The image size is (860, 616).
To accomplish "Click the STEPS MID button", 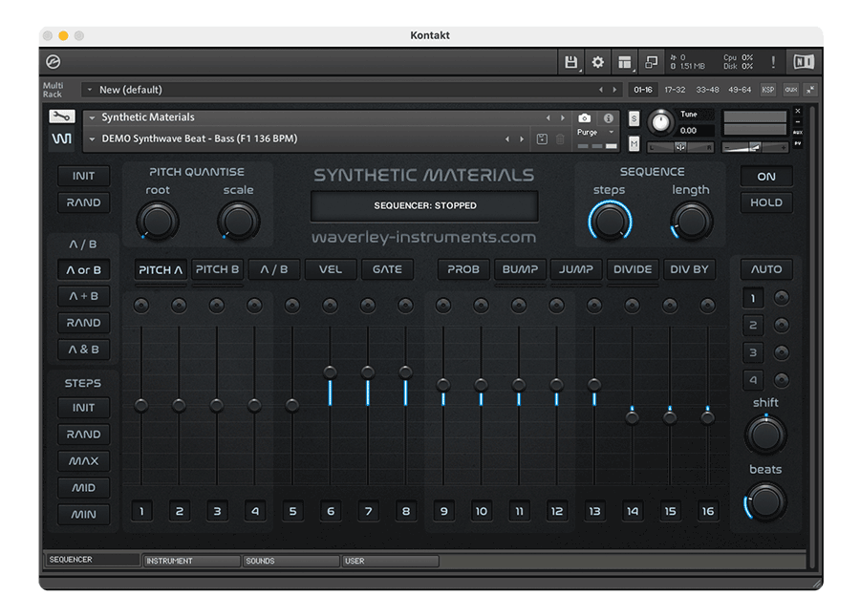I will tap(83, 488).
